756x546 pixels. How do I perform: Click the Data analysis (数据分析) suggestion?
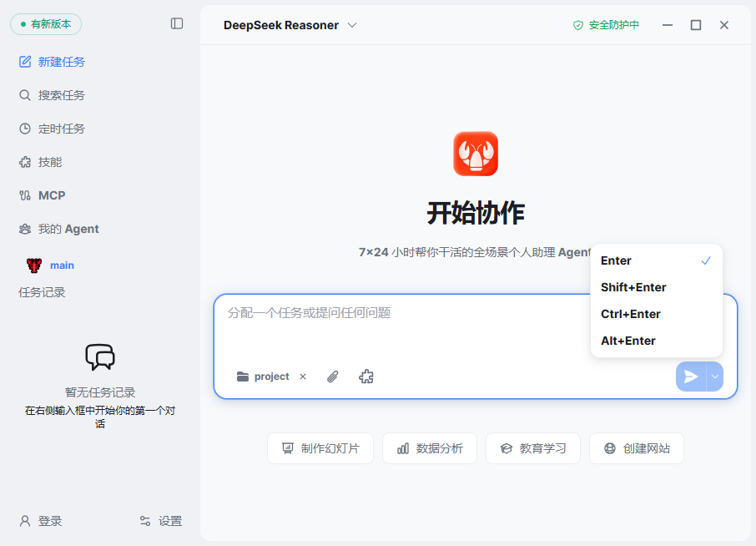(430, 448)
